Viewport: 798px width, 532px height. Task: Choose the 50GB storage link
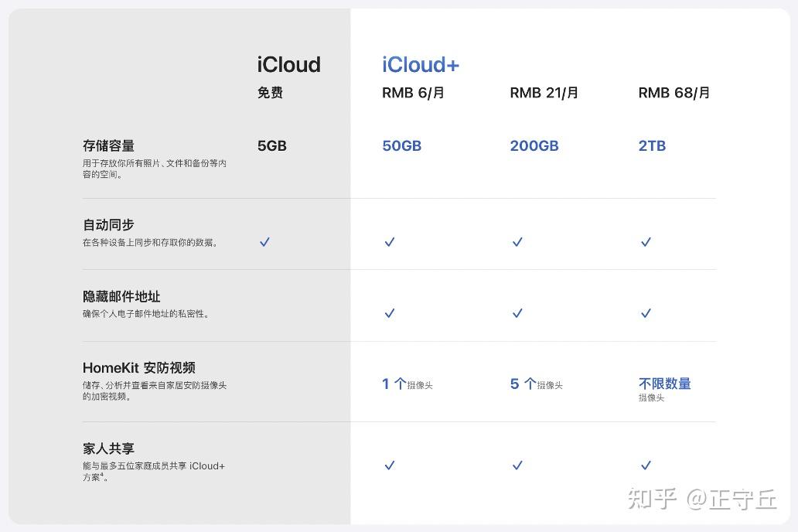(401, 145)
